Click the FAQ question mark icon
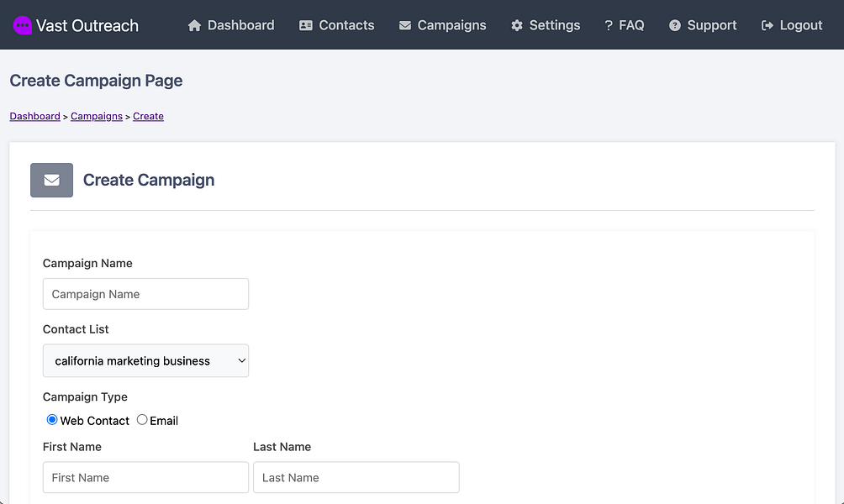Viewport: 844px width, 504px height. coord(608,26)
